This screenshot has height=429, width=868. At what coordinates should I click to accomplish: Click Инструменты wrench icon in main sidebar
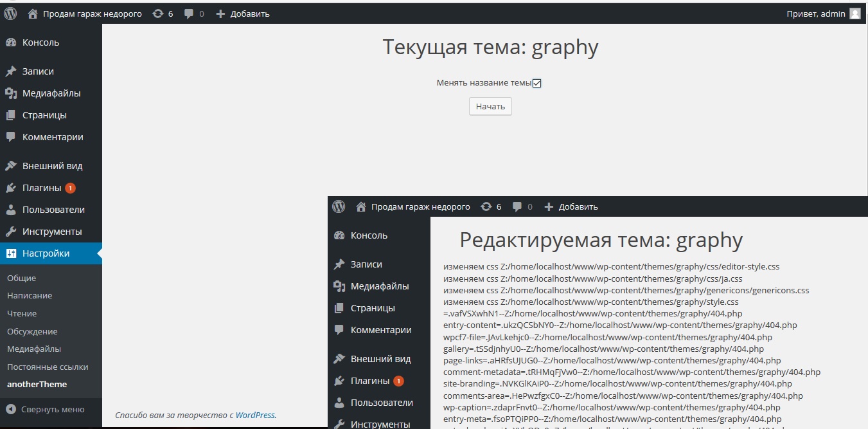(x=11, y=232)
